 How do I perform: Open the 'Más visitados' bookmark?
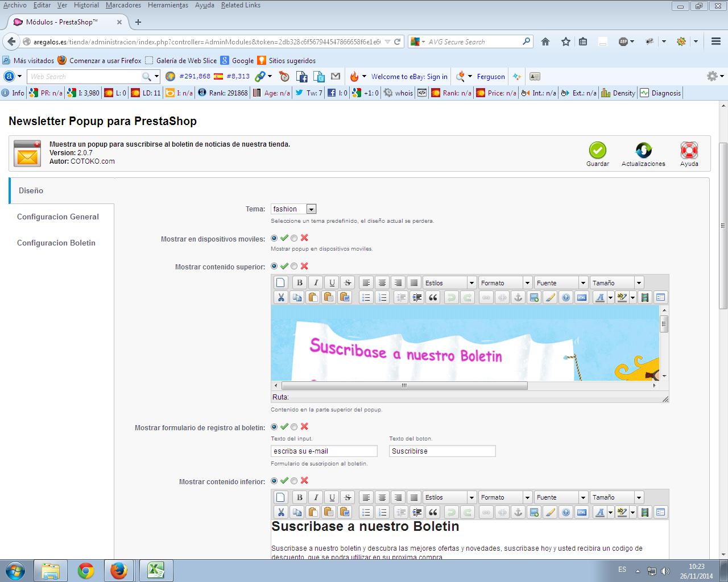[28, 60]
